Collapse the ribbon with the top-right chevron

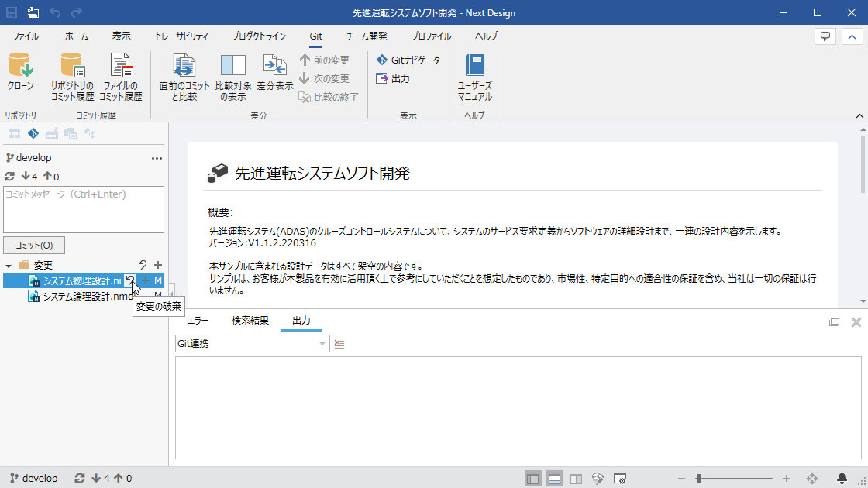(x=852, y=36)
